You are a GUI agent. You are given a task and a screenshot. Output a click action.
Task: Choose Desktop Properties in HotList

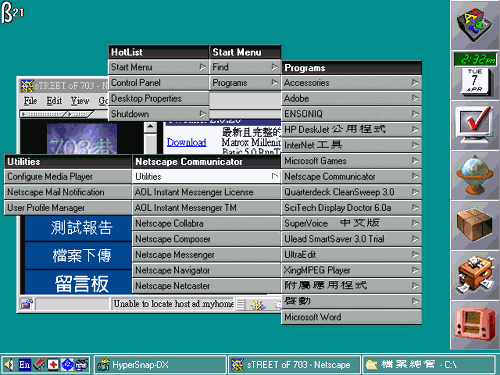159,98
